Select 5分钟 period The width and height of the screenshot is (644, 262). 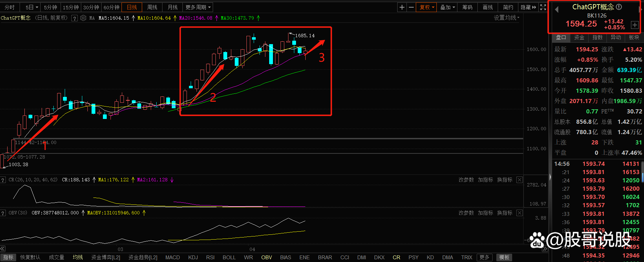click(51, 7)
